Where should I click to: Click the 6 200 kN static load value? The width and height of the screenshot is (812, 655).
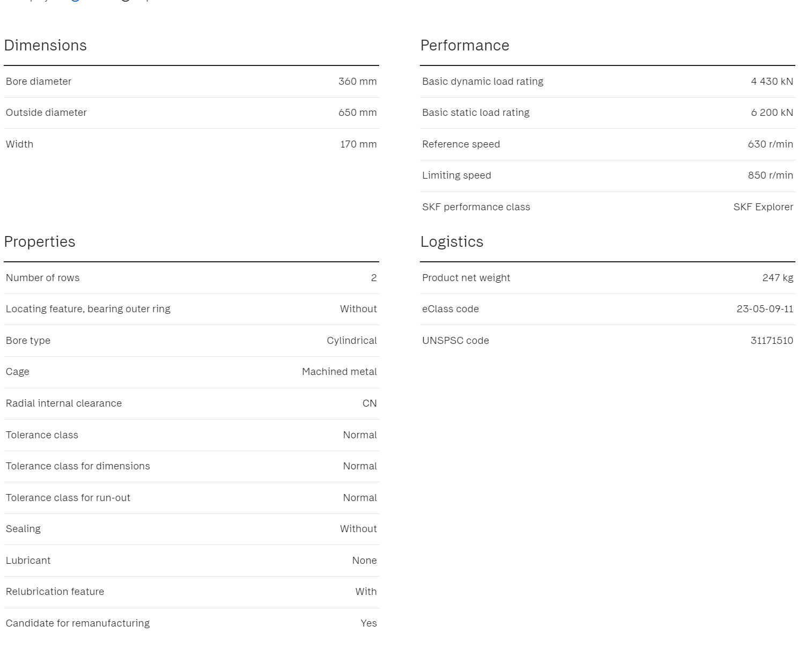[x=772, y=113]
